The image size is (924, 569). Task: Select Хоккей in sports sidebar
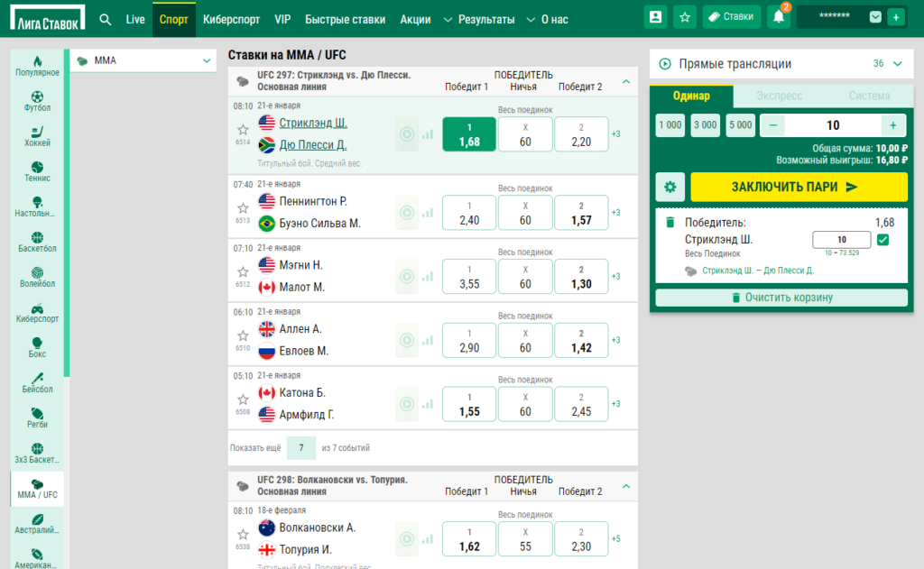[37, 137]
